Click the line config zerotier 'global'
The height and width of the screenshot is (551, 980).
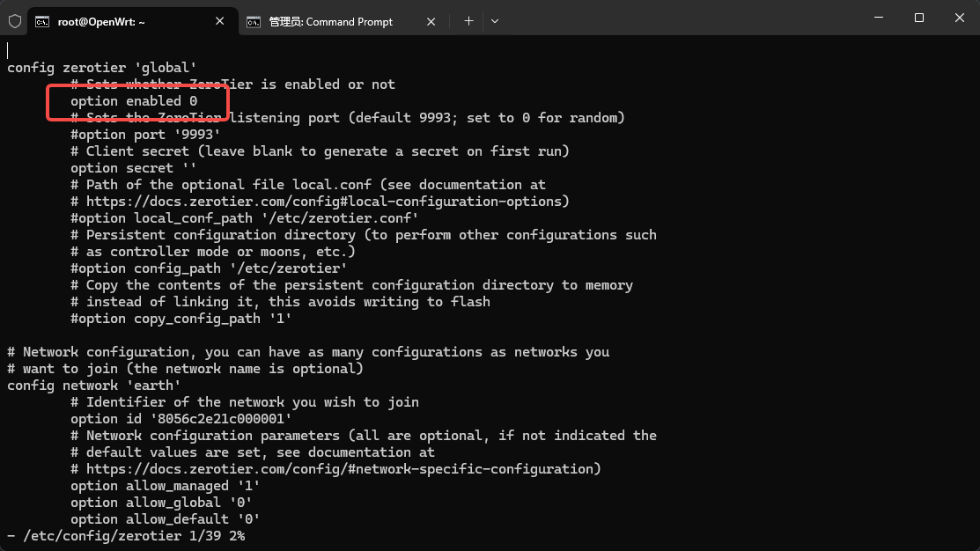tap(102, 68)
